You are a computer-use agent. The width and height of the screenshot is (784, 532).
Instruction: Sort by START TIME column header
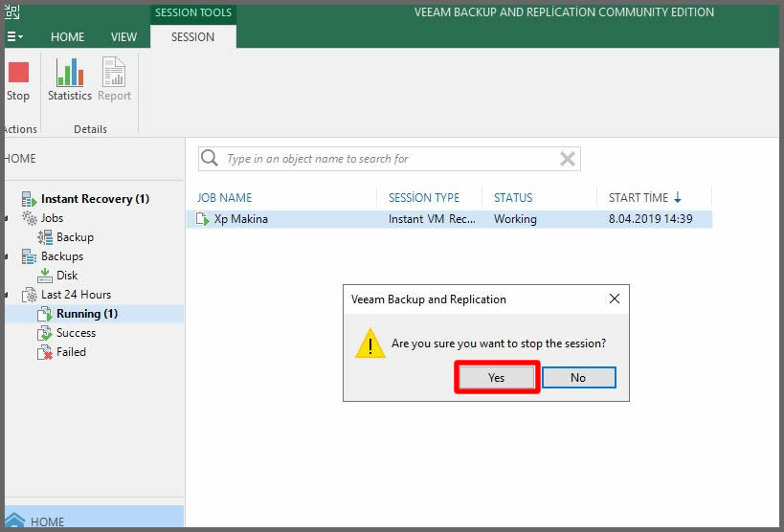click(638, 198)
